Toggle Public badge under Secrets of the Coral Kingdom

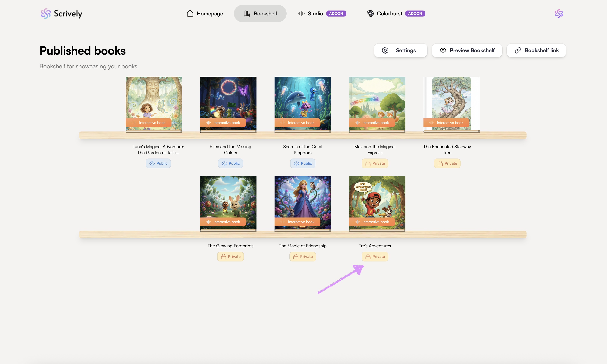point(303,163)
